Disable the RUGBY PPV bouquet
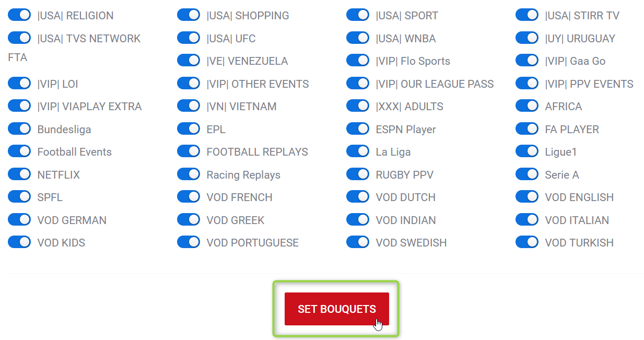 click(x=358, y=174)
